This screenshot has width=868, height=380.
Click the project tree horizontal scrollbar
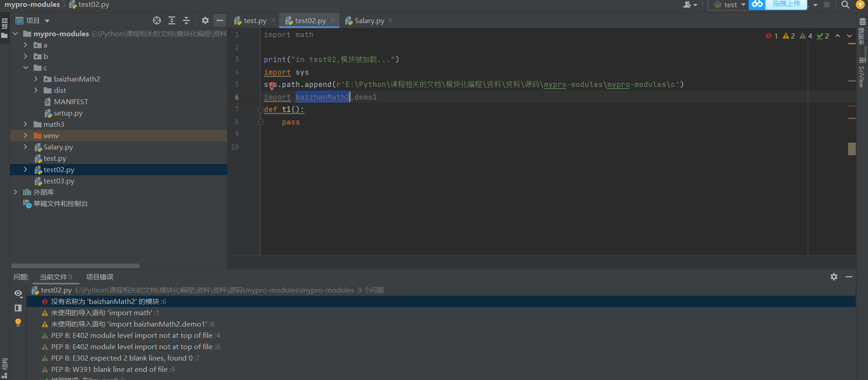[x=75, y=266]
